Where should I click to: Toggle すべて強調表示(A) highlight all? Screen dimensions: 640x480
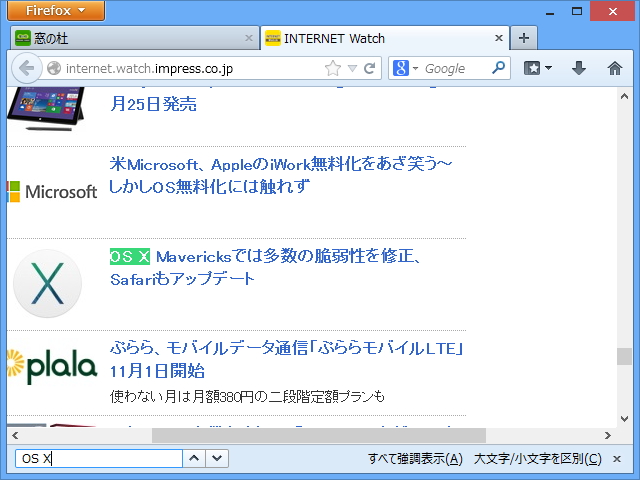point(415,459)
